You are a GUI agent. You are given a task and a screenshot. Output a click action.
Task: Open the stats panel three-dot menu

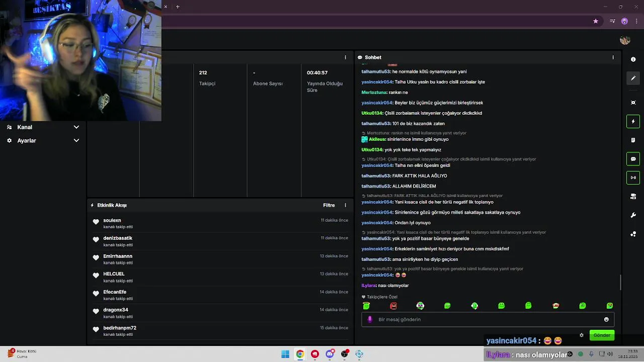coord(345,57)
